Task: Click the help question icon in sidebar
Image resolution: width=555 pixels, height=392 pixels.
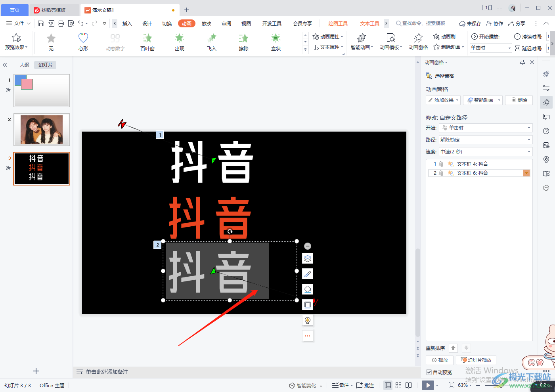Action: pos(546,131)
